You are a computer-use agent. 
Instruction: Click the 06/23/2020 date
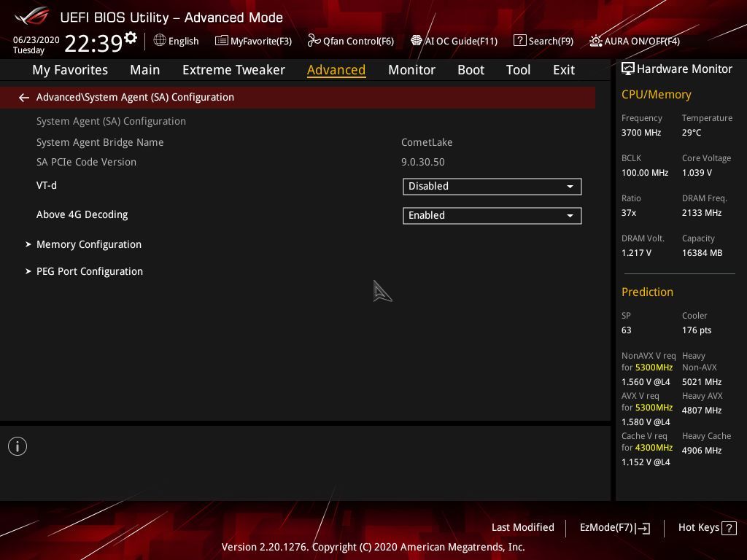pyautogui.click(x=36, y=40)
